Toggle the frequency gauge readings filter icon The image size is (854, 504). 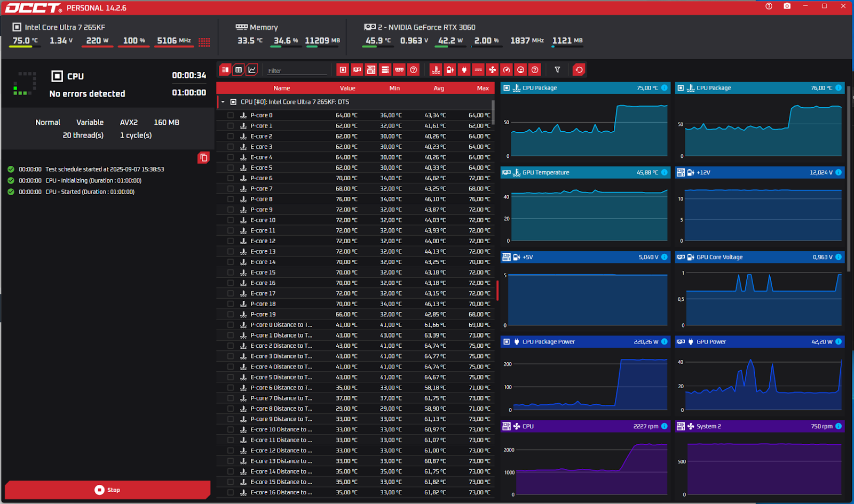pos(507,70)
